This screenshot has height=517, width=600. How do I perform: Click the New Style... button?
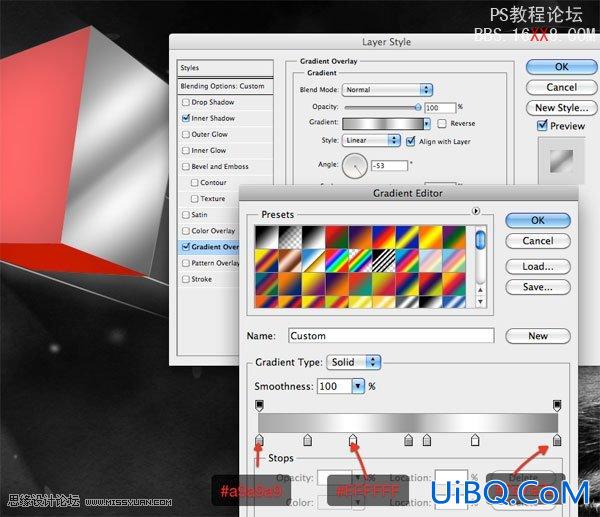point(561,108)
